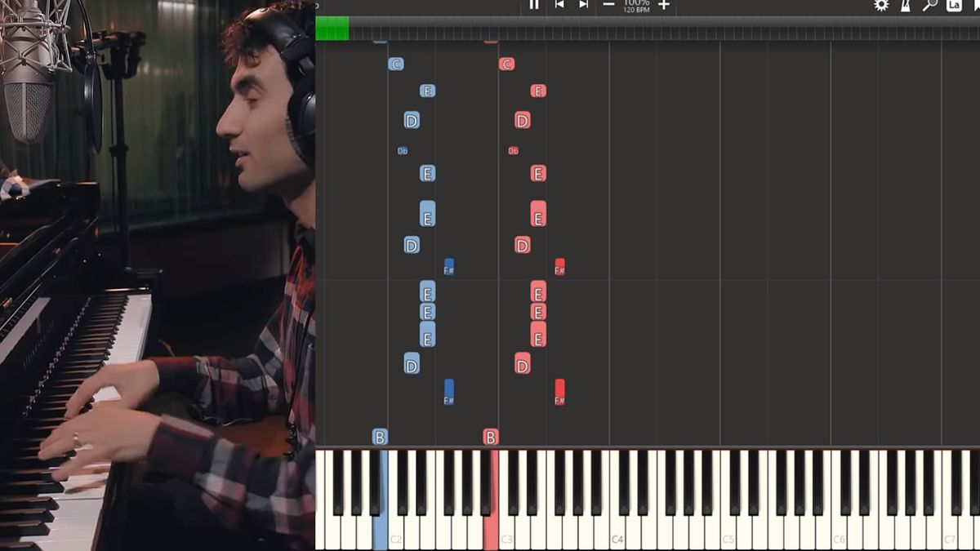980x551 pixels.
Task: Increase playback speed with the plus button
Action: pos(663,6)
